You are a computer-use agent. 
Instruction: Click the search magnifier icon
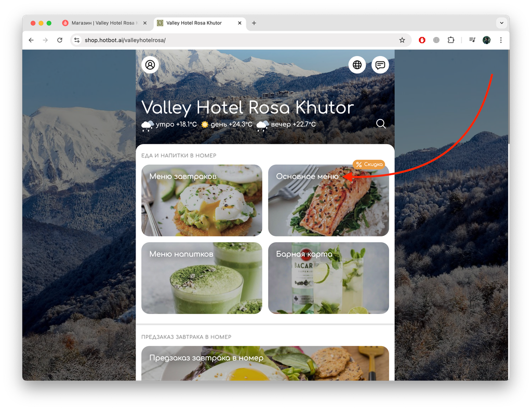click(x=381, y=124)
